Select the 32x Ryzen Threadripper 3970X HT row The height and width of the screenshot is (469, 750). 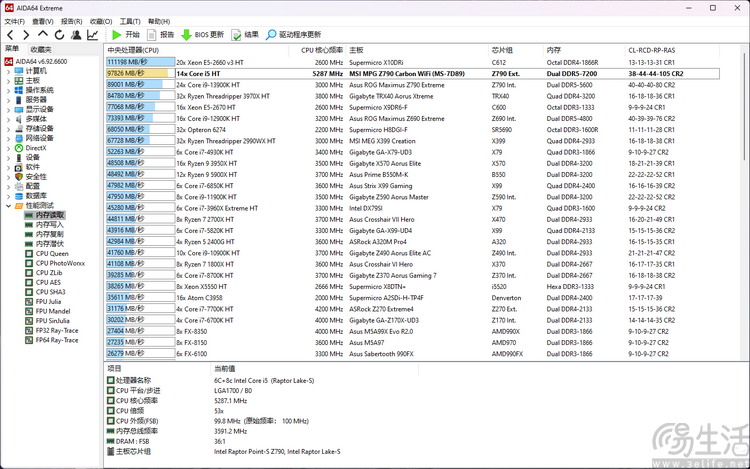click(412, 96)
